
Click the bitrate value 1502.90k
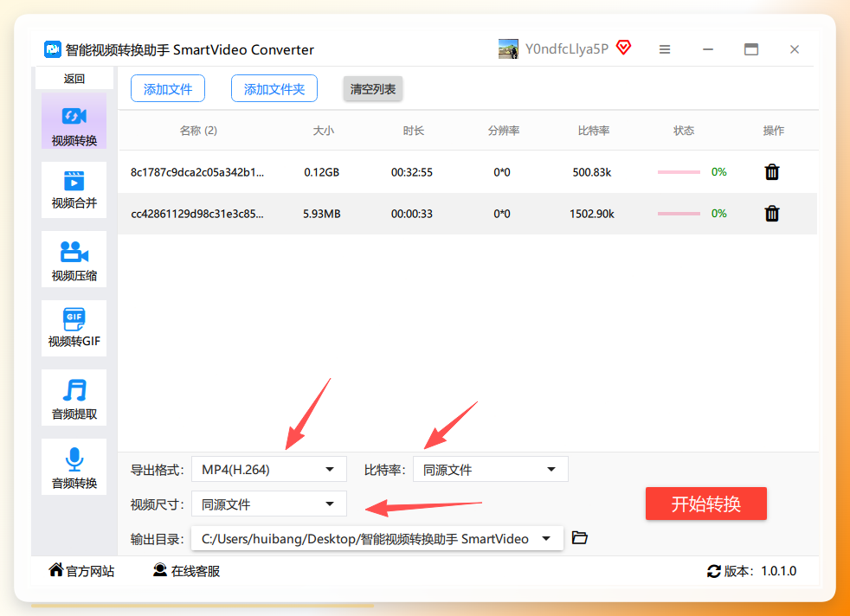[592, 214]
